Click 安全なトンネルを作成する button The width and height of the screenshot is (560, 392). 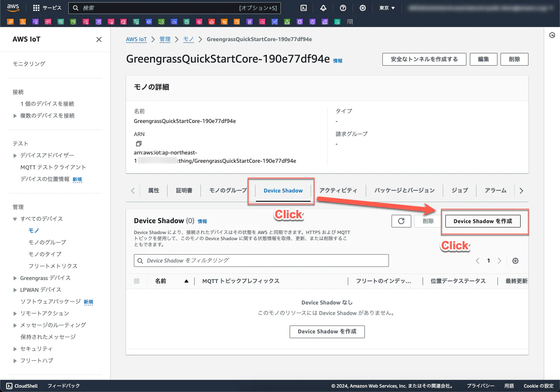tap(424, 59)
